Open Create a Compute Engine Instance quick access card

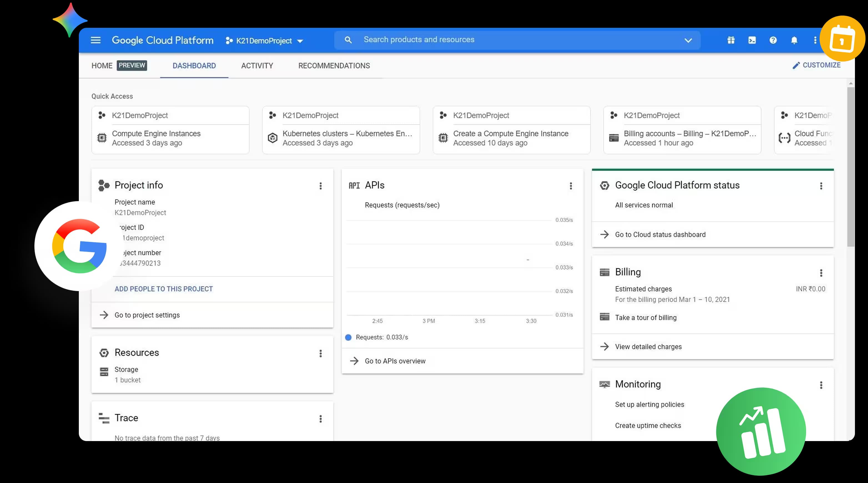[512, 130]
